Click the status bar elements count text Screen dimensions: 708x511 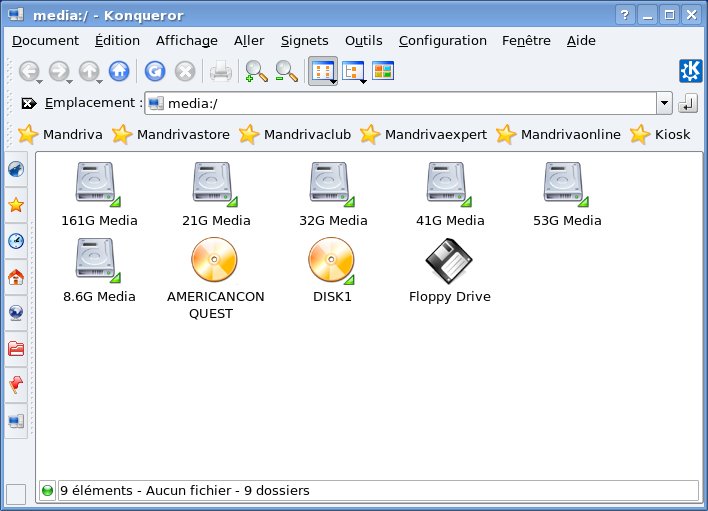[185, 491]
